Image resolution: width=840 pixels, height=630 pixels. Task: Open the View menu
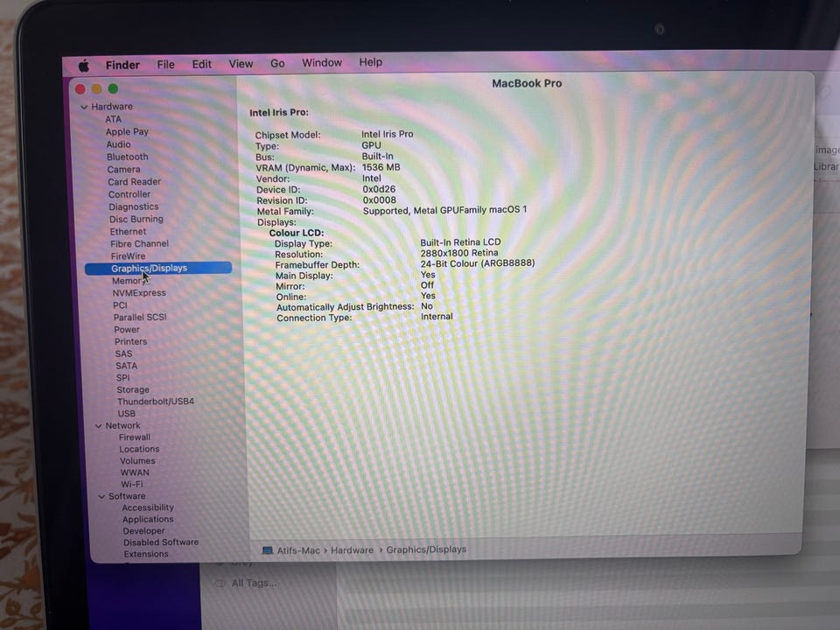click(241, 64)
